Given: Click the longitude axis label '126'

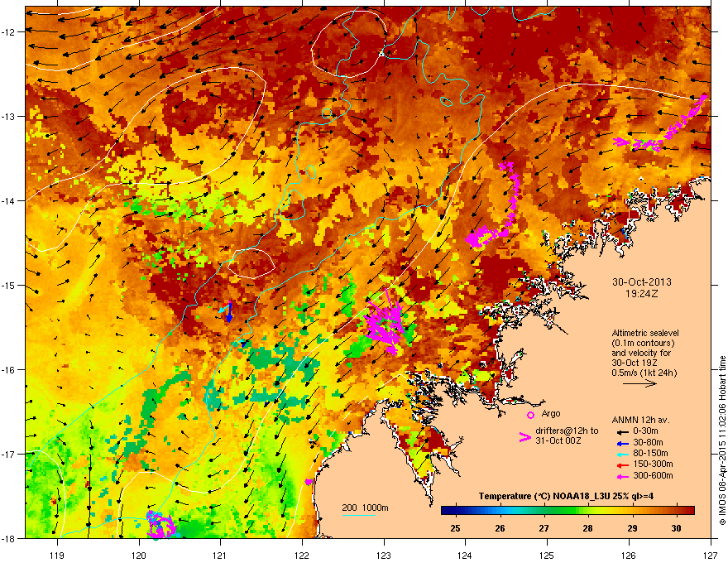Looking at the screenshot, I should click(629, 555).
